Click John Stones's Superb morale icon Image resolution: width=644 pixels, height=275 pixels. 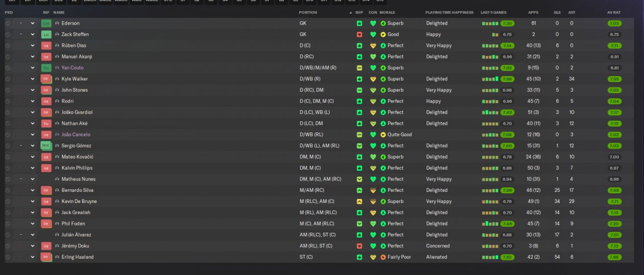pyautogui.click(x=383, y=90)
